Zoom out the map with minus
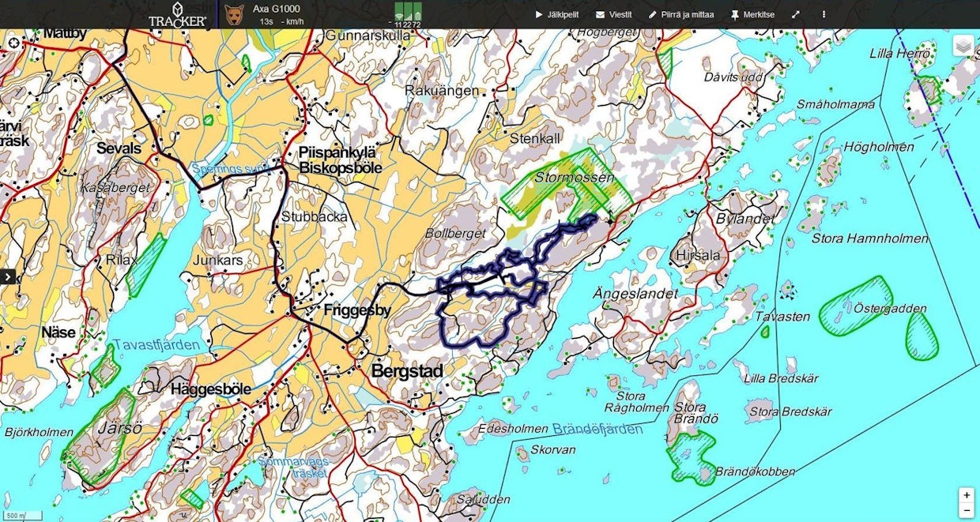 pyautogui.click(x=966, y=509)
